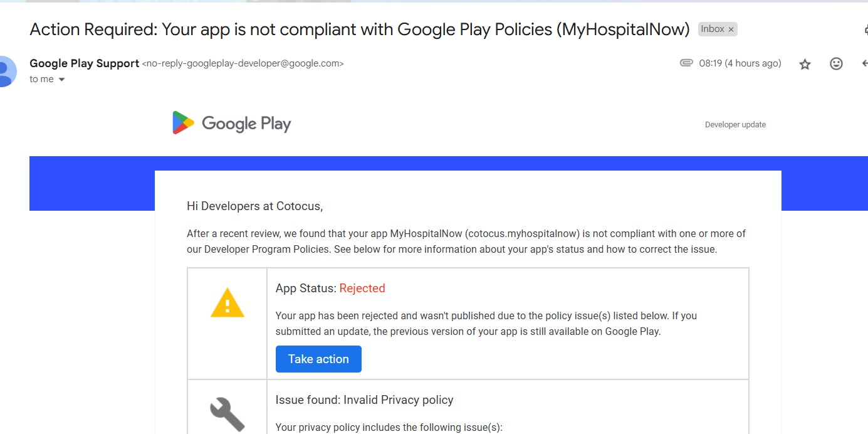Viewport: 868px width, 434px height.
Task: Click the red Rejected status text
Action: (362, 288)
